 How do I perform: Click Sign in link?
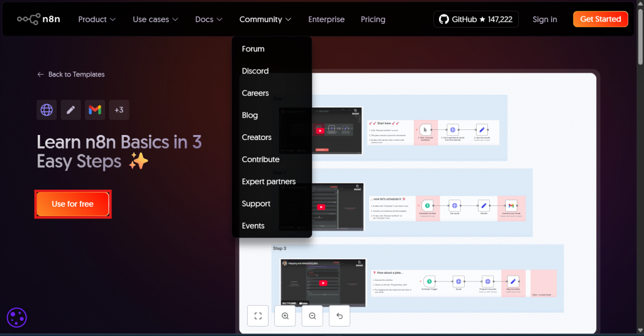[545, 19]
